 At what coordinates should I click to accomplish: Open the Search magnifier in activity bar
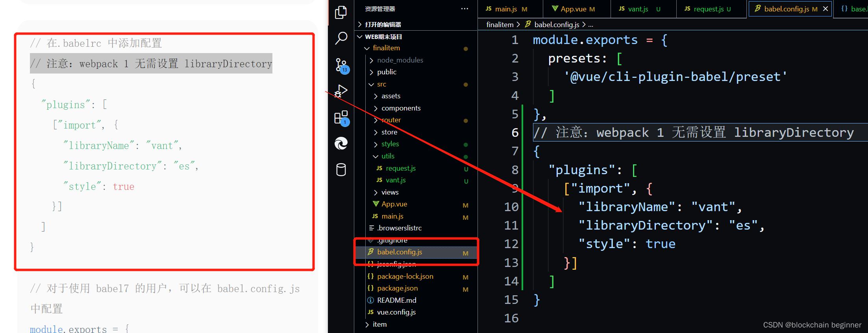341,38
